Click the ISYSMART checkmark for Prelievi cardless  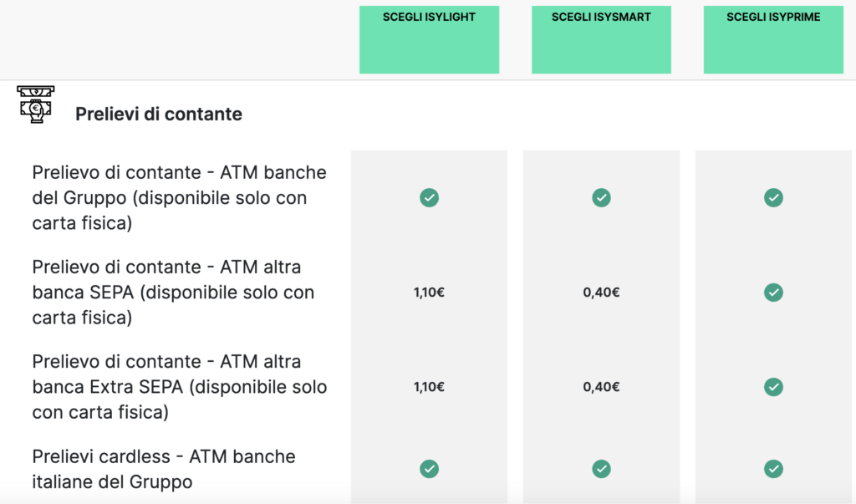pyautogui.click(x=601, y=469)
